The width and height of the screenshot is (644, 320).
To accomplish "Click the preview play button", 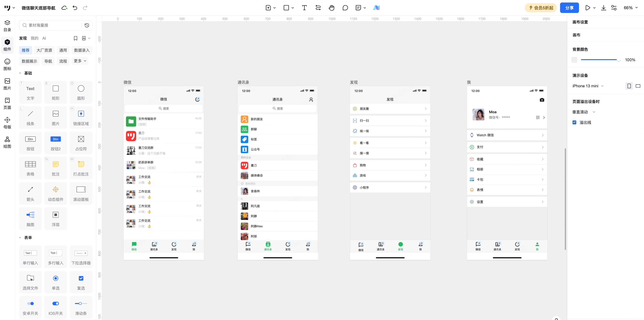I will click(587, 8).
